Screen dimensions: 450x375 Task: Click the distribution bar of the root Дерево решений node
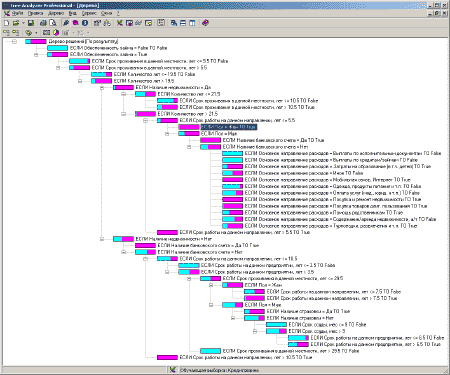36,42
